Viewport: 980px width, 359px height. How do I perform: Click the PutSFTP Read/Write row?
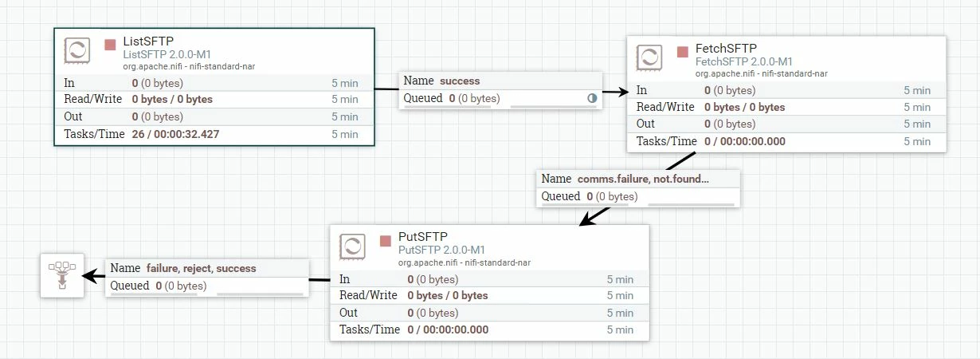coord(489,296)
